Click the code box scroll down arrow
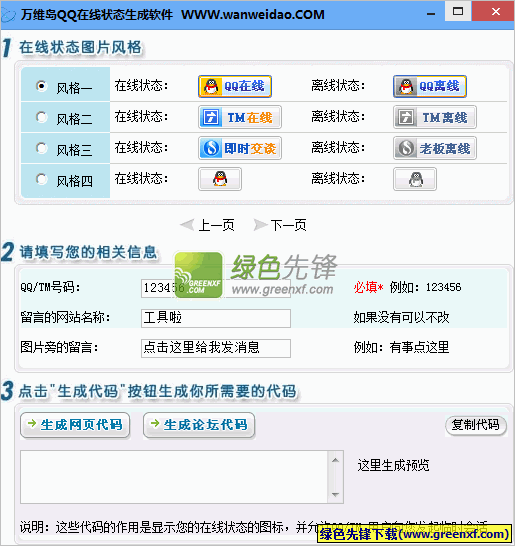The image size is (515, 546). click(335, 494)
